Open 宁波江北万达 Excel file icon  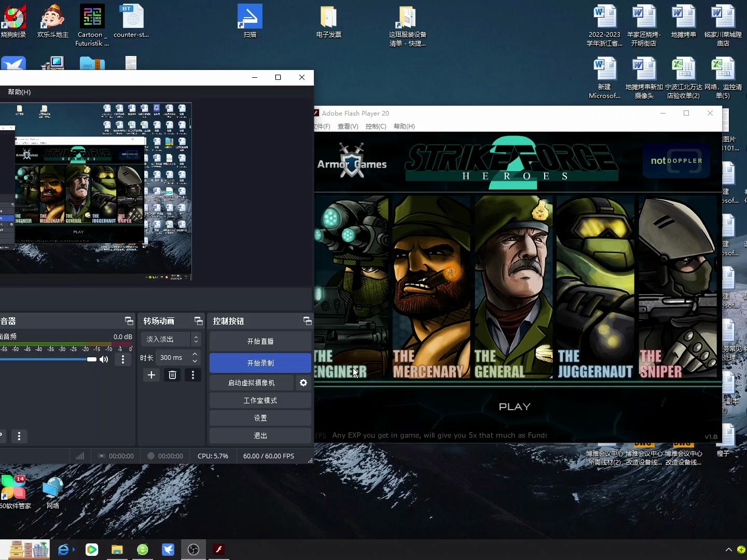684,78
